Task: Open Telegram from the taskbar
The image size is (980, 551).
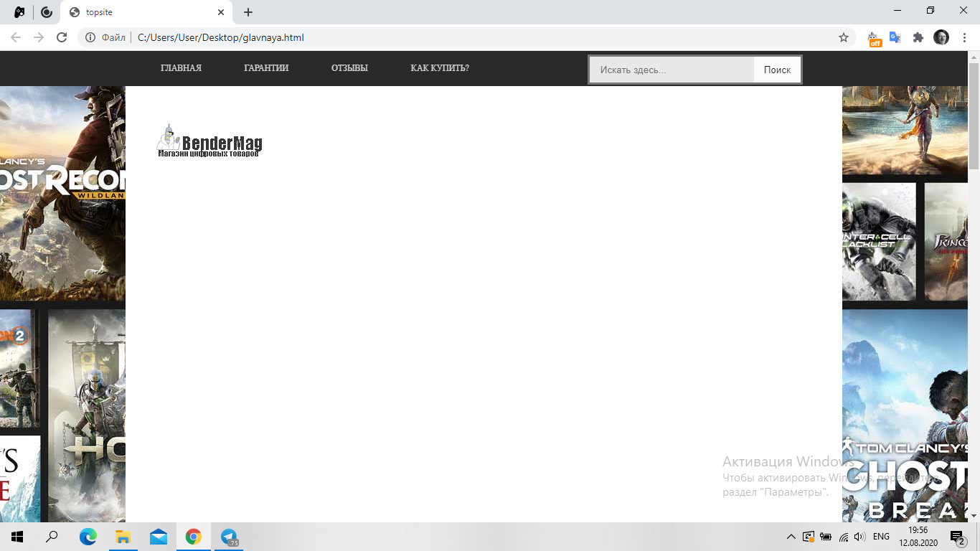Action: tap(229, 537)
